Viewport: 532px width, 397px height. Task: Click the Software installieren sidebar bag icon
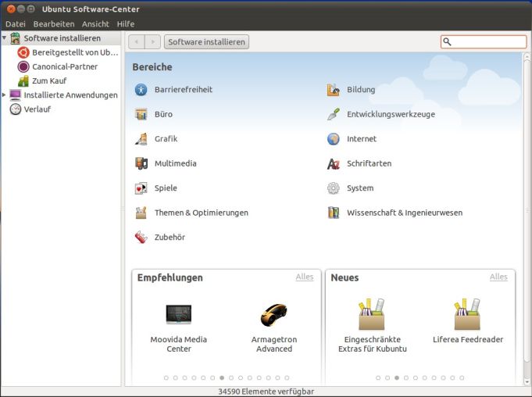[x=16, y=38]
